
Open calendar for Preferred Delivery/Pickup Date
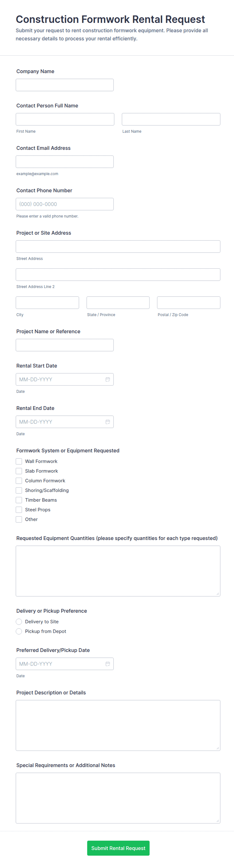coord(107,664)
